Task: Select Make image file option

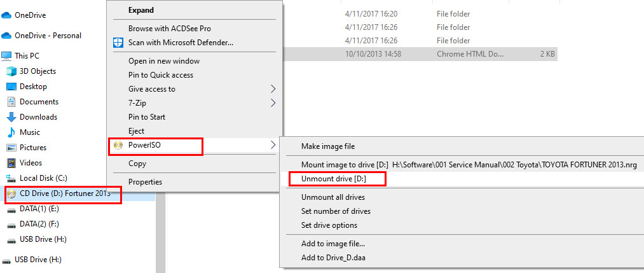Action: tap(328, 146)
